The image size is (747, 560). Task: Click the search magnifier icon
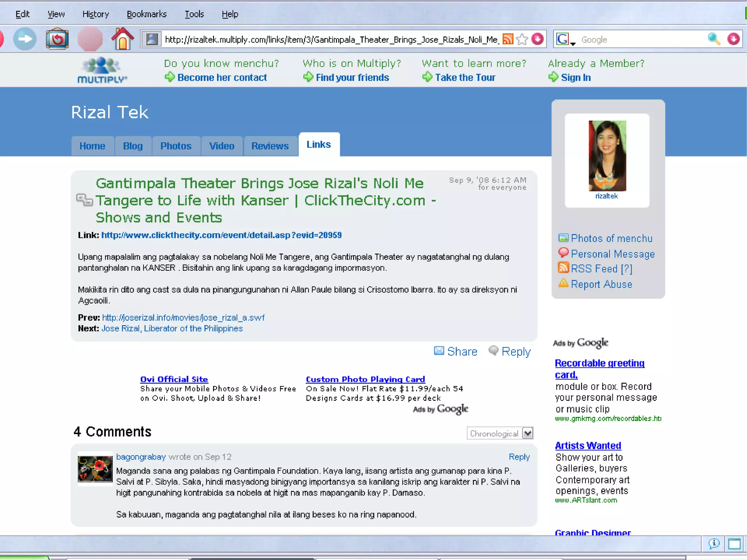[x=714, y=39]
